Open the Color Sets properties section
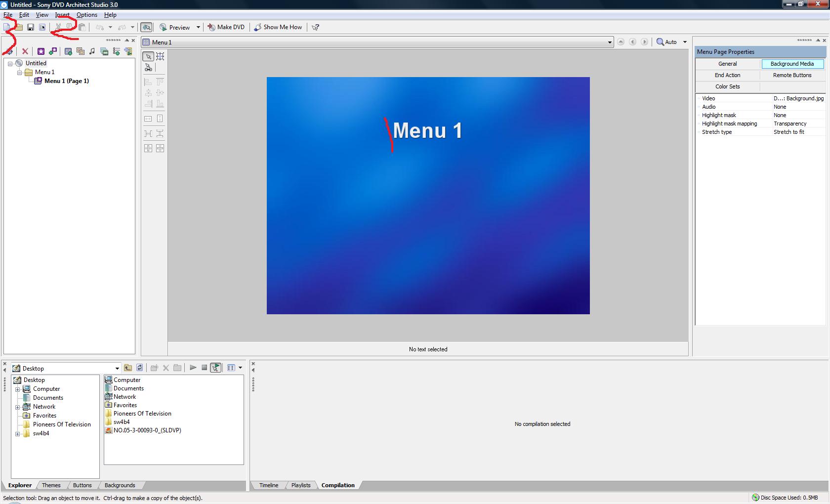This screenshot has width=830, height=504. pyautogui.click(x=728, y=86)
